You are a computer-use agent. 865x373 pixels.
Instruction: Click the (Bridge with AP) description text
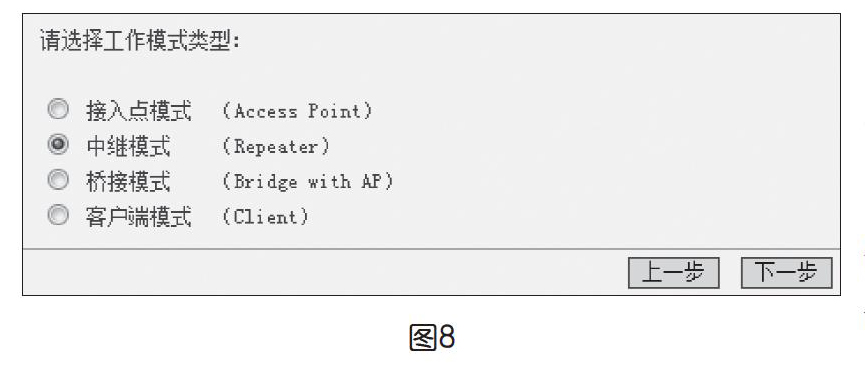tap(307, 182)
